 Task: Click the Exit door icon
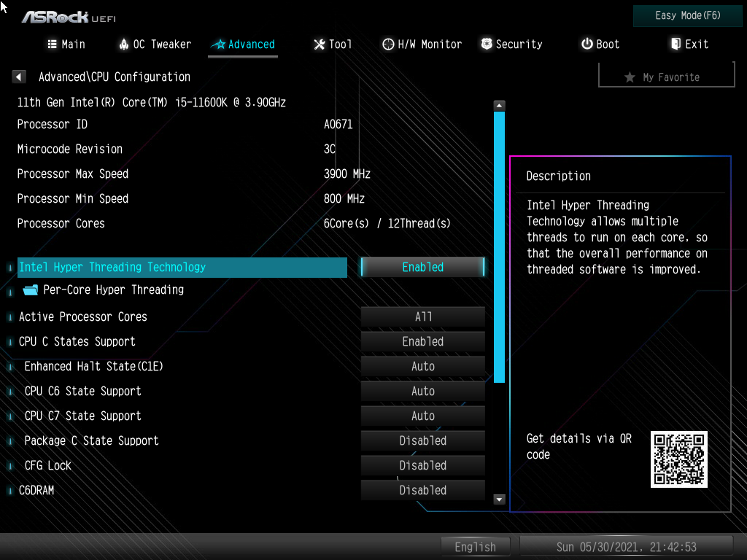[x=676, y=44]
